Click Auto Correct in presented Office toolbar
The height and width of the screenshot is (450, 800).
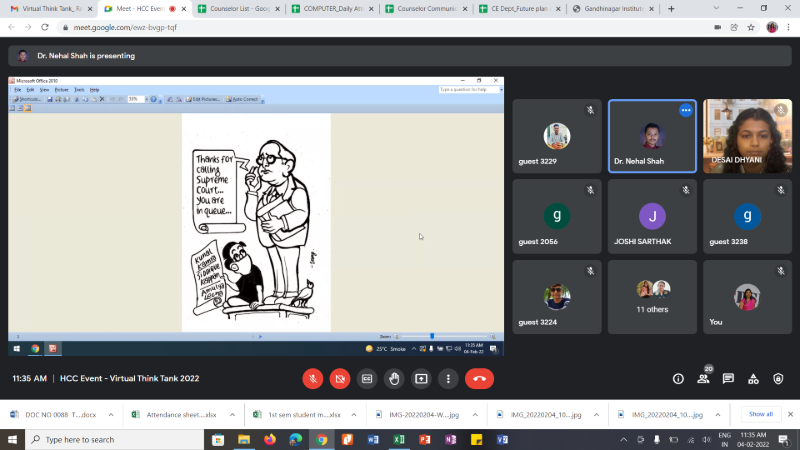[x=242, y=99]
